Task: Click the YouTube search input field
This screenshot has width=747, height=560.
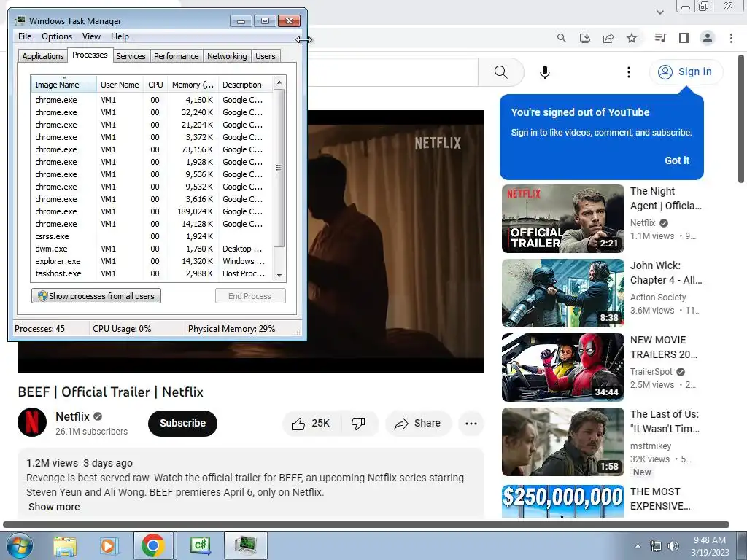Action: [392, 72]
